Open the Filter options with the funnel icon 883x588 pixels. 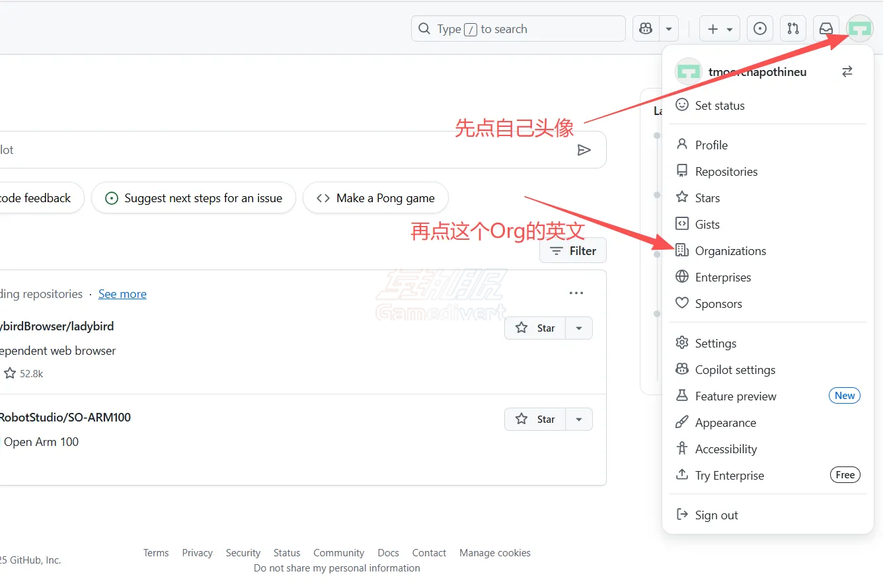tap(572, 250)
